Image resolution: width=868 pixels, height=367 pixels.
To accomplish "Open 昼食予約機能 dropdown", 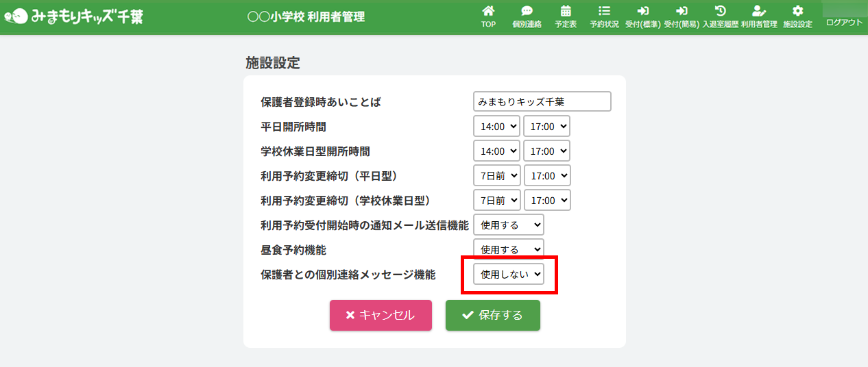I will click(x=508, y=249).
